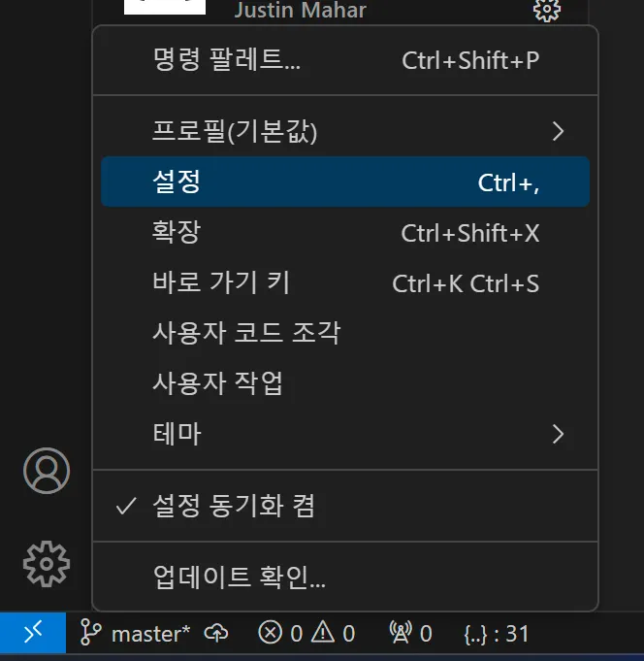Expand the 프로필(기본값) submenu arrow
644x661 pixels.
(557, 131)
